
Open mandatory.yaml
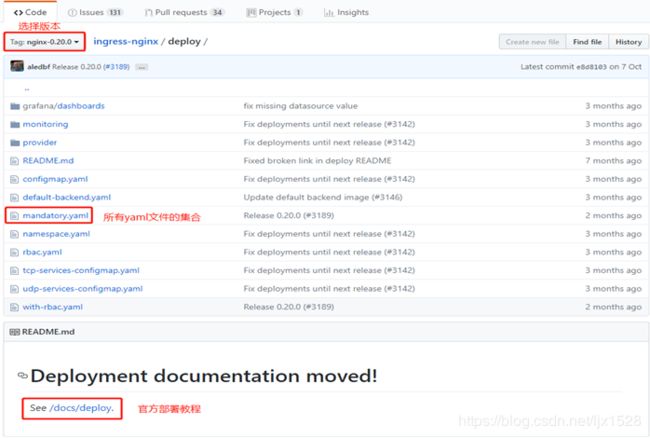[x=56, y=215]
